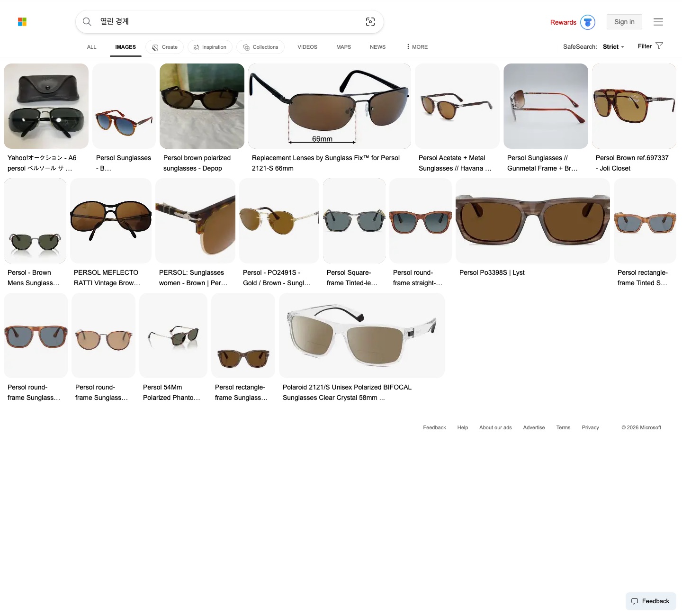This screenshot has width=682, height=616.
Task: Open the Collections tab
Action: point(260,47)
